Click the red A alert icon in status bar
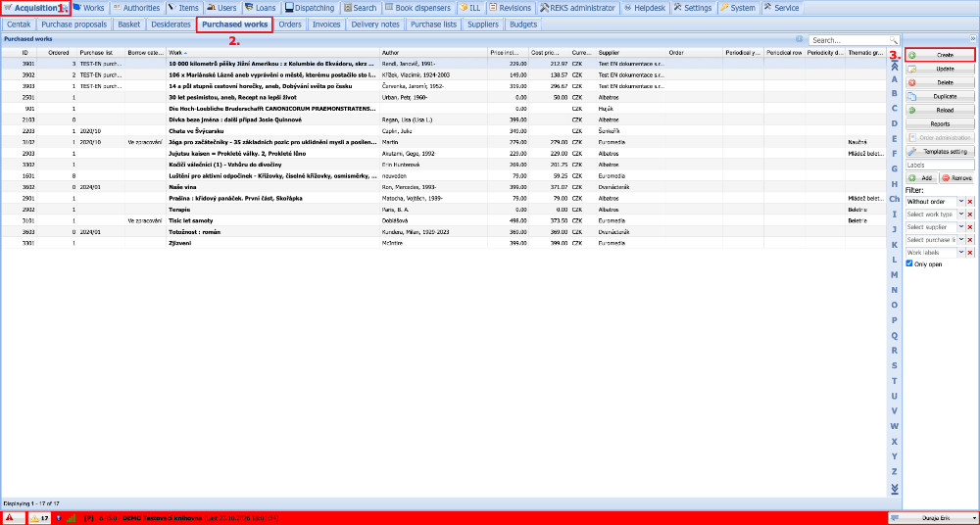This screenshot has height=525, width=980. [x=11, y=518]
